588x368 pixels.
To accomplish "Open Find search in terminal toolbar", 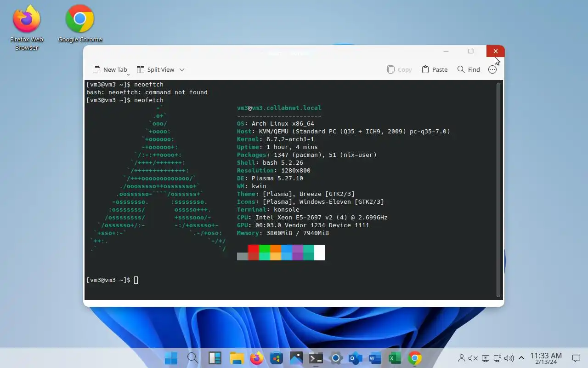I will point(469,69).
